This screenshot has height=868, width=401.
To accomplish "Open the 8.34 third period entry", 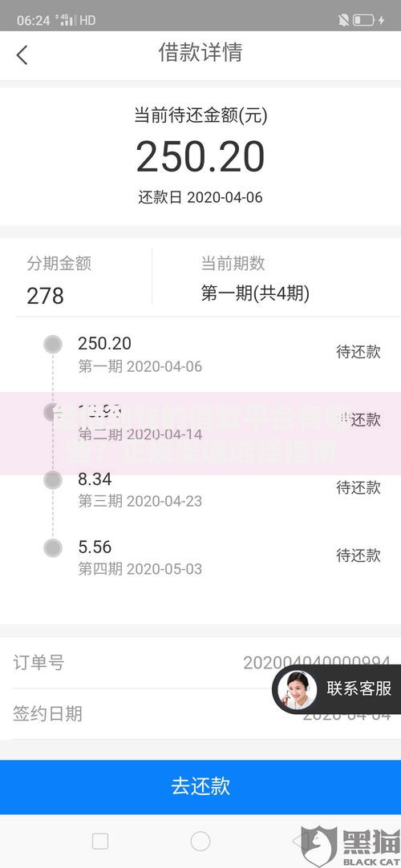I will [x=200, y=489].
